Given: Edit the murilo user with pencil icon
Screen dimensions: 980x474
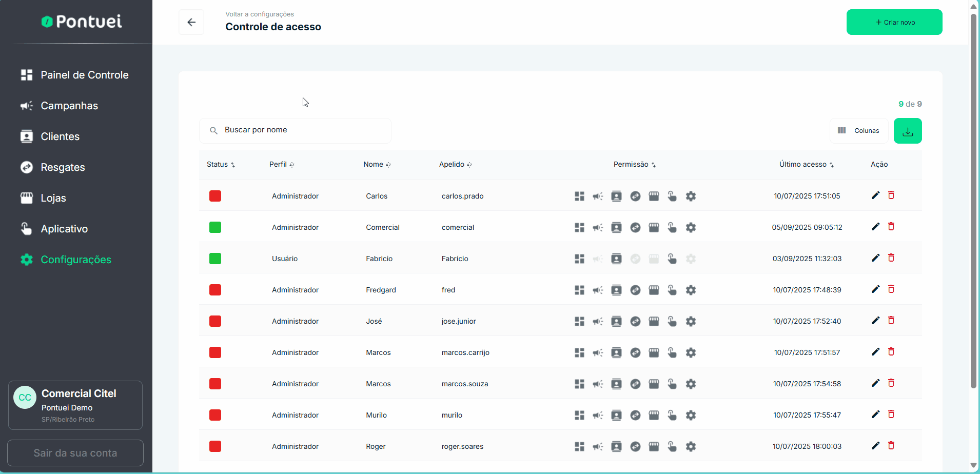Looking at the screenshot, I should (875, 414).
